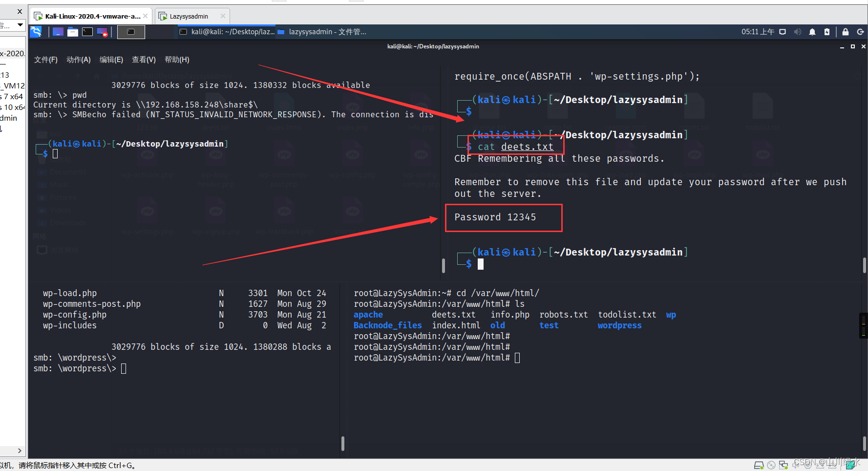Click 'Current directory is' output line
The image size is (868, 471).
click(x=145, y=105)
